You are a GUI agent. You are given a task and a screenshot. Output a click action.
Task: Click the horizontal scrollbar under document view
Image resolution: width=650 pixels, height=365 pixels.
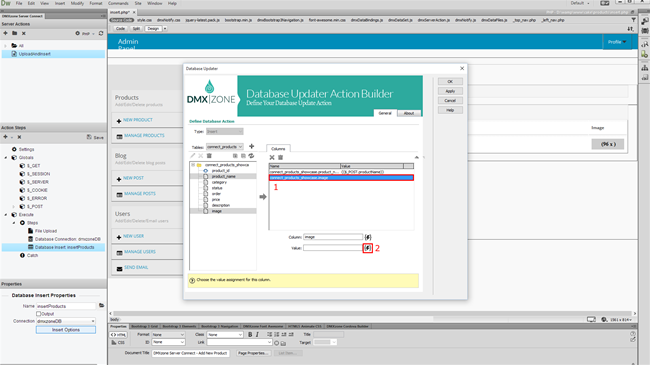tap(372, 314)
